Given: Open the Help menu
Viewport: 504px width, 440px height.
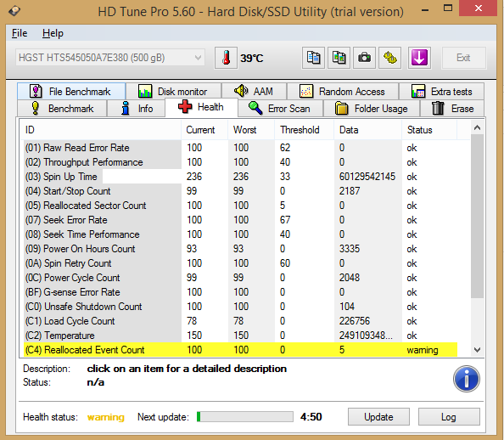Looking at the screenshot, I should coord(53,33).
